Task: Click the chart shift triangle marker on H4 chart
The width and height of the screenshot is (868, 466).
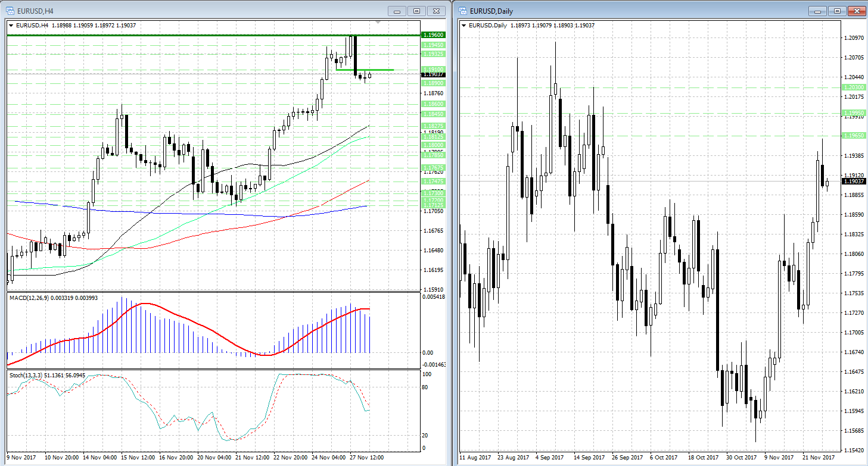Action: pos(378,23)
